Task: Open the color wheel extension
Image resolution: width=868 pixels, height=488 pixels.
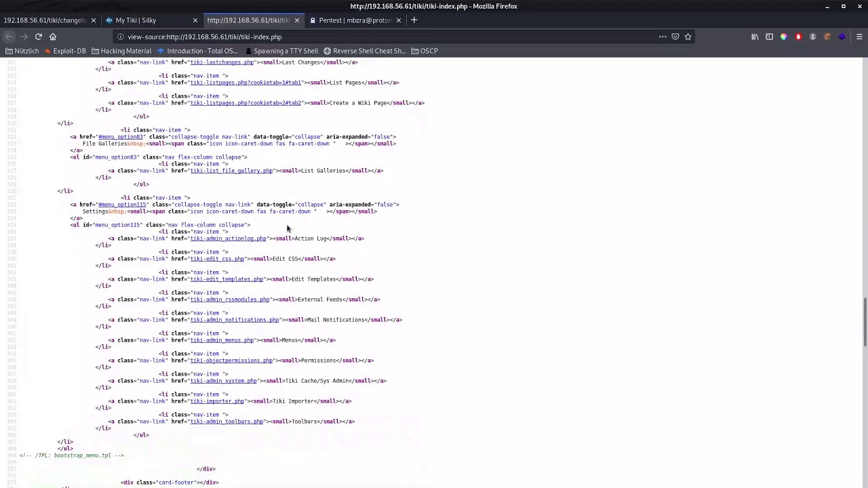Action: [x=784, y=37]
